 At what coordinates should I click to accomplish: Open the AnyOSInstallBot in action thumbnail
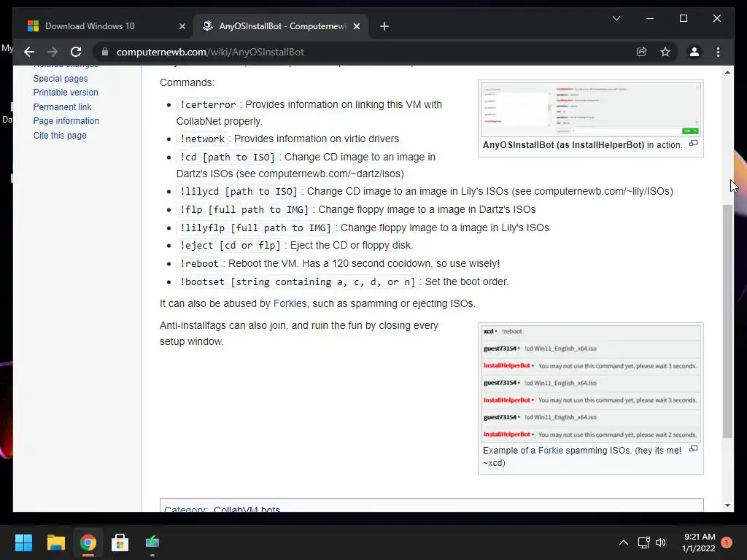point(591,109)
